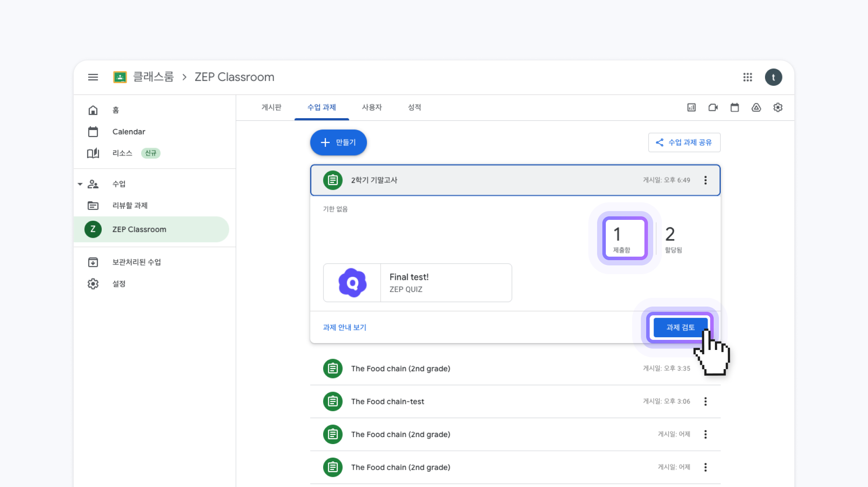Collapse the 수업 section in sidebar
Viewport: 868px width, 487px height.
(x=80, y=184)
